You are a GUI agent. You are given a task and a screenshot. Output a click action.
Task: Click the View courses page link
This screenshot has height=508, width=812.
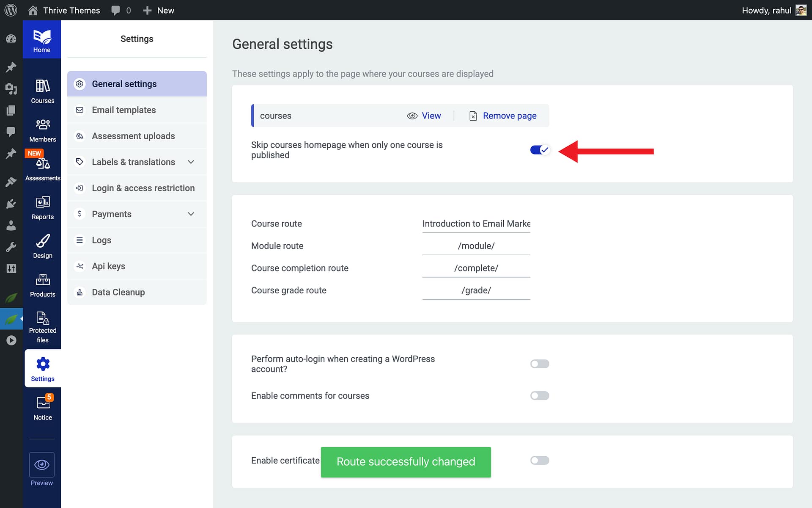pyautogui.click(x=431, y=116)
